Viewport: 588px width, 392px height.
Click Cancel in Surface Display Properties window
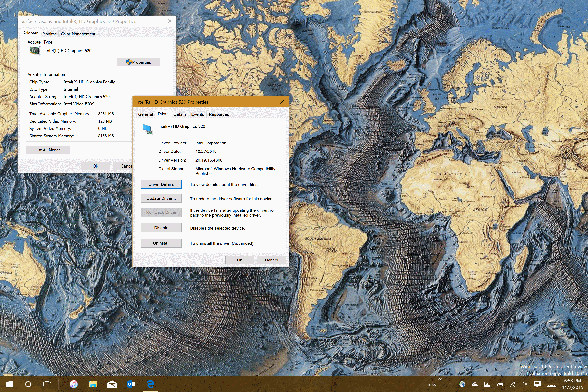pos(123,166)
